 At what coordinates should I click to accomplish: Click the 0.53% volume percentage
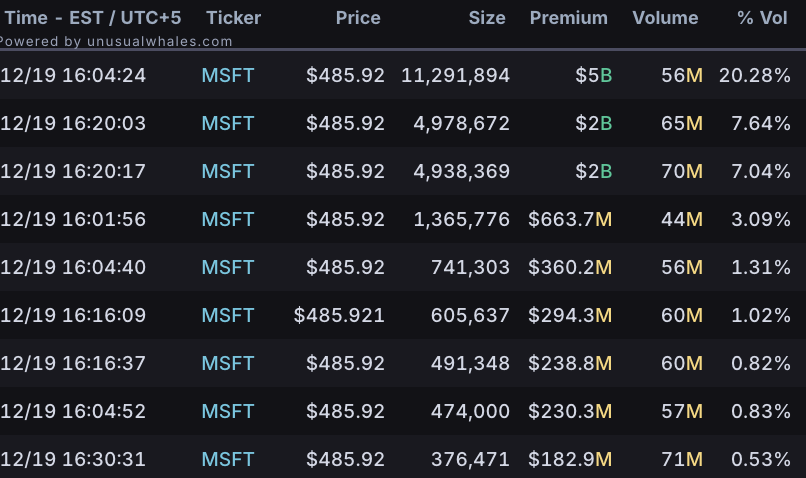tap(761, 459)
